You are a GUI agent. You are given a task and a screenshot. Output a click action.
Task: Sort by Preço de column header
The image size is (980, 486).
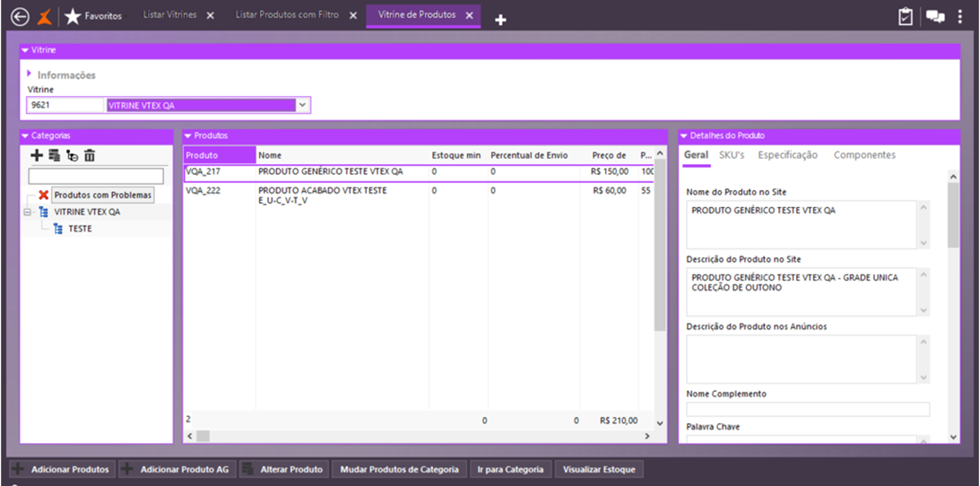pos(609,155)
